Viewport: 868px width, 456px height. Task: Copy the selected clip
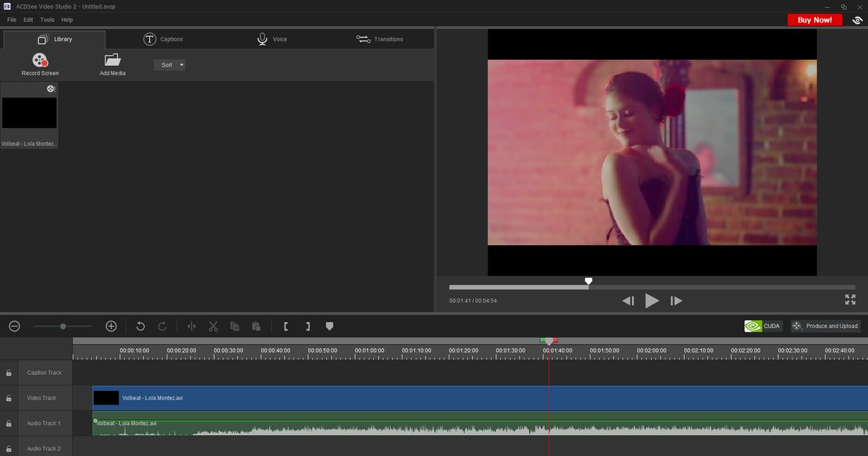coord(234,326)
